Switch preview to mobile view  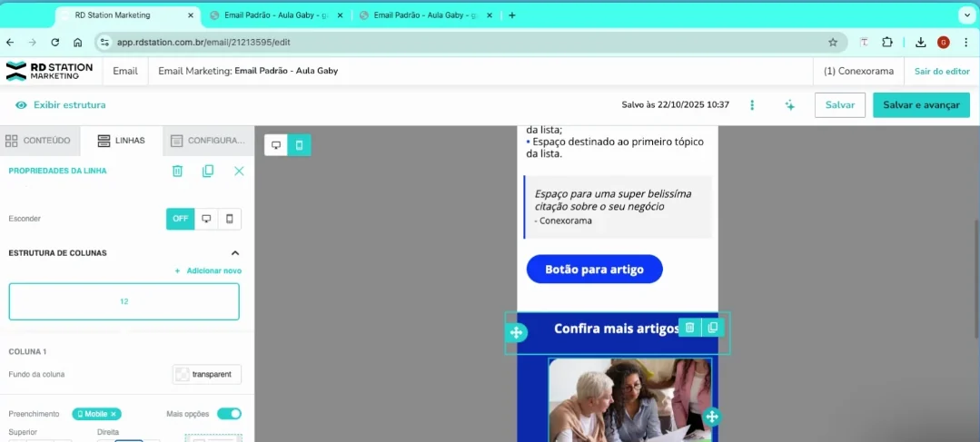click(x=300, y=145)
